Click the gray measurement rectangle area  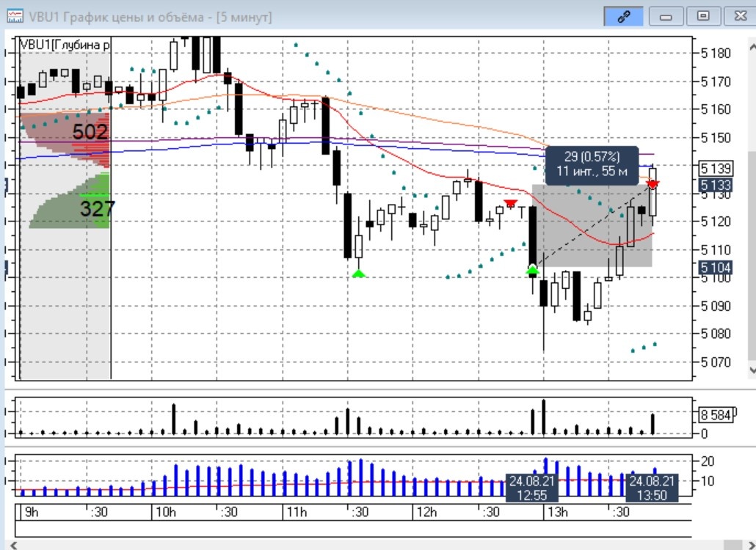[592, 225]
